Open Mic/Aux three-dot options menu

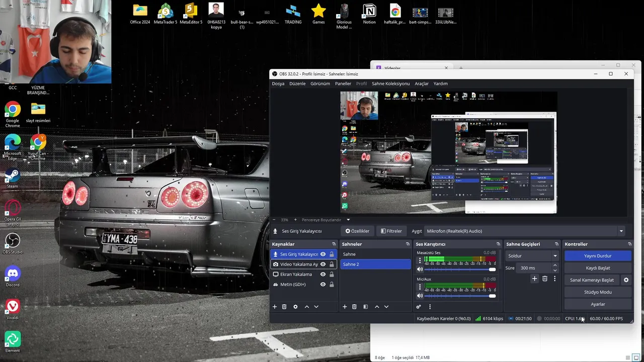420,287
